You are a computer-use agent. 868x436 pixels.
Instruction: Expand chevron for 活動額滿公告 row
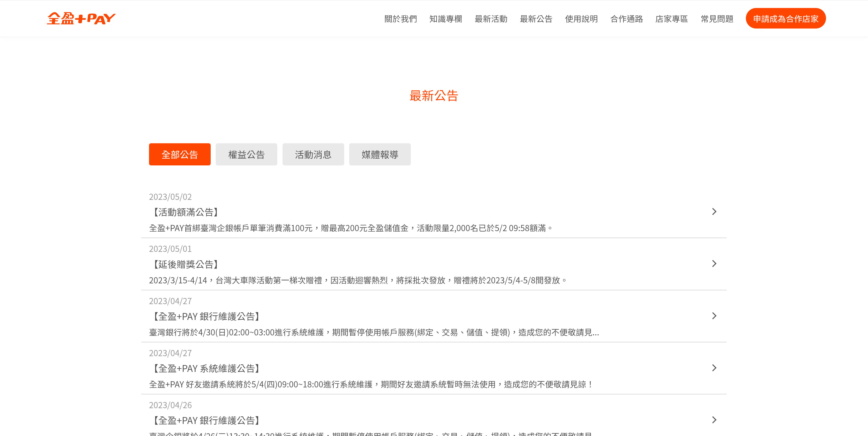point(714,211)
